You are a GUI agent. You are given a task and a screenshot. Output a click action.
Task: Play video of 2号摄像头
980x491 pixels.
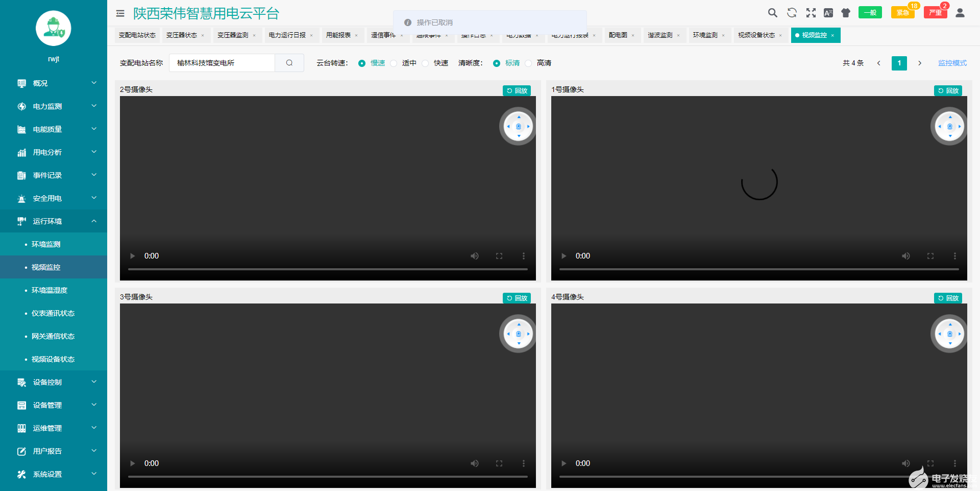133,256
